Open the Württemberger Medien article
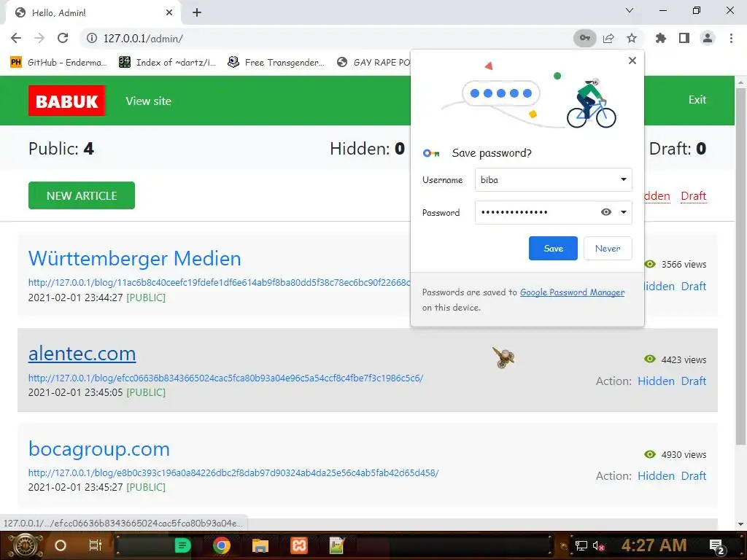 (x=135, y=259)
